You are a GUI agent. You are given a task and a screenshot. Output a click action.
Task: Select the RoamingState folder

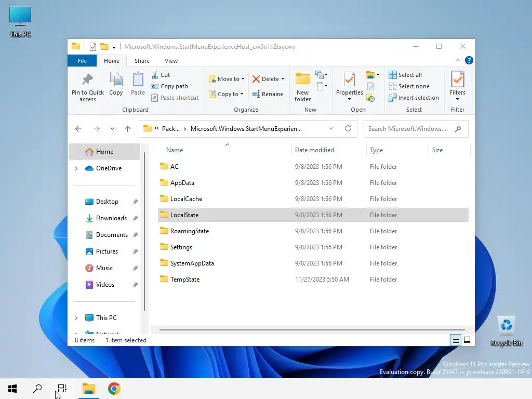pos(313,231)
